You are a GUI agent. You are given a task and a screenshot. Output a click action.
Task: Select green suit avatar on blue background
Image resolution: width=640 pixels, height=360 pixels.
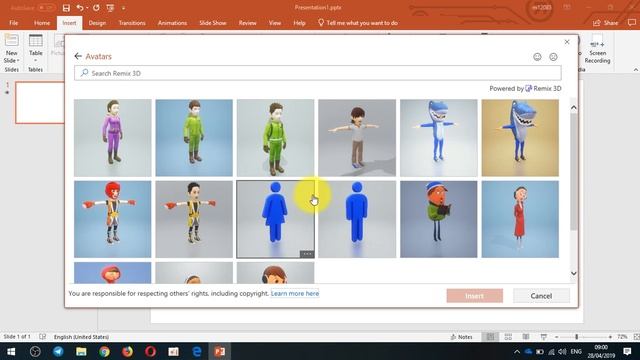pos(194,138)
